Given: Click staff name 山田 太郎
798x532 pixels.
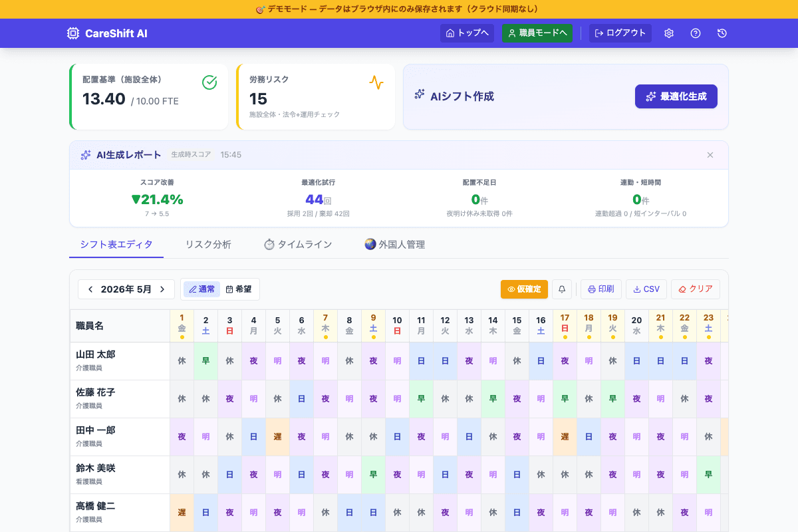Looking at the screenshot, I should (x=96, y=354).
